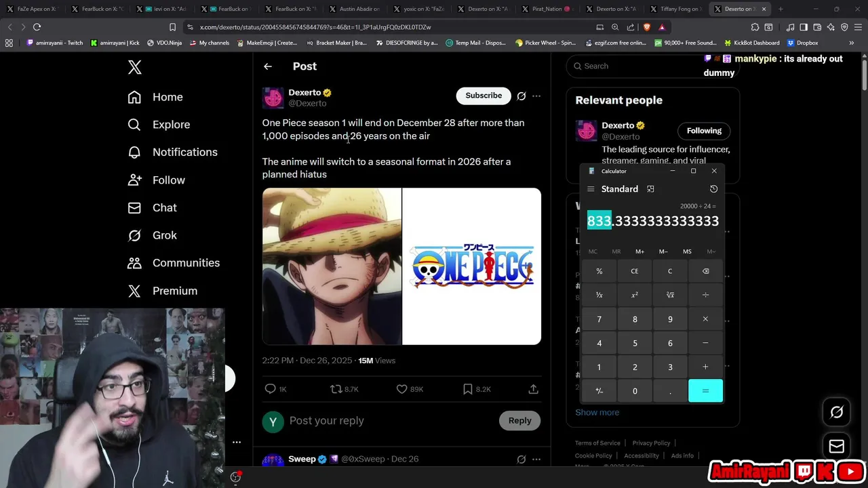Click MS memory store in Calculator
Image resolution: width=868 pixels, height=488 pixels.
click(x=687, y=251)
